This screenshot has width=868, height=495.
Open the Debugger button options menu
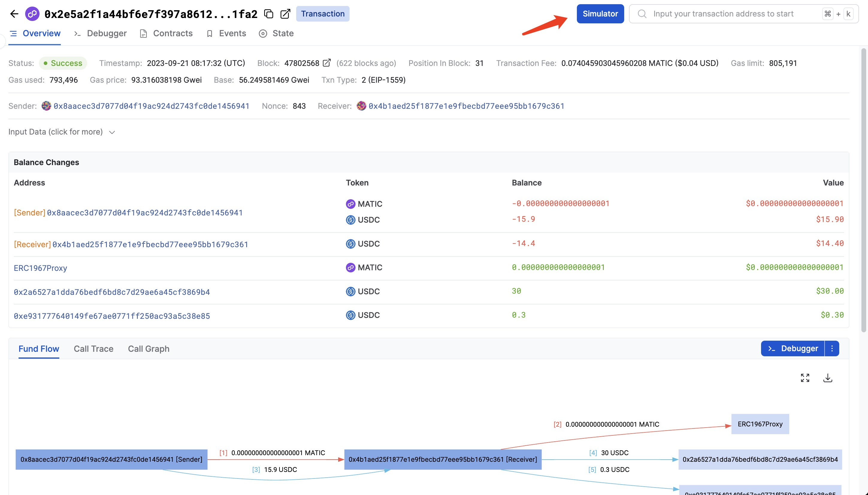point(832,348)
